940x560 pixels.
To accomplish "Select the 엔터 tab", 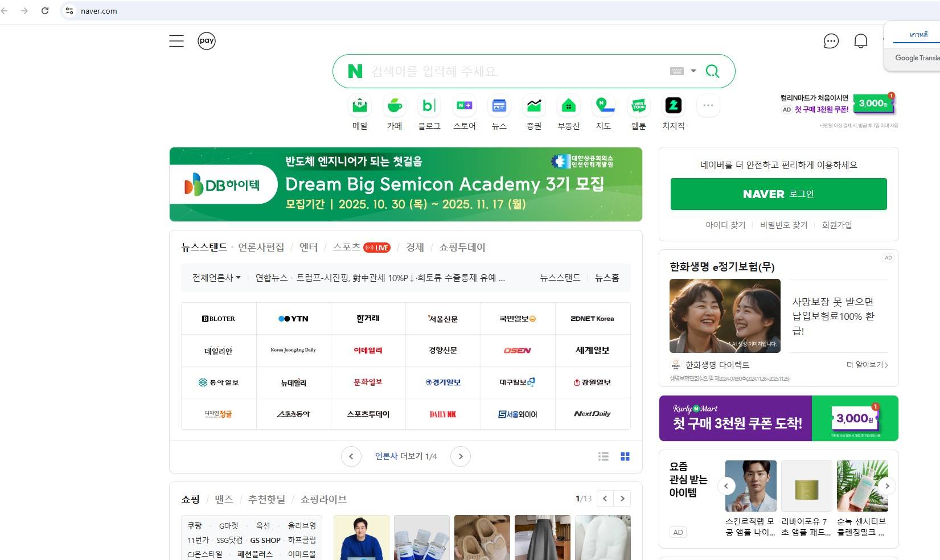I will [308, 247].
